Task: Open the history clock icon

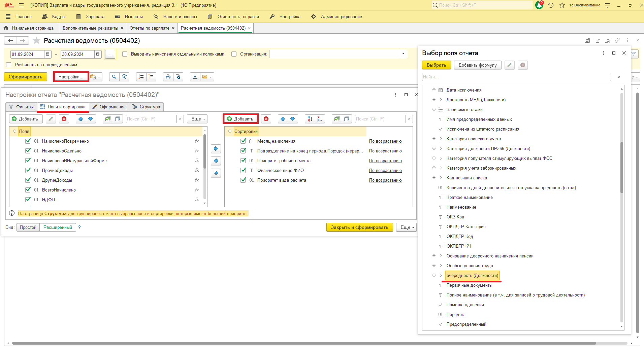Action: pos(551,5)
